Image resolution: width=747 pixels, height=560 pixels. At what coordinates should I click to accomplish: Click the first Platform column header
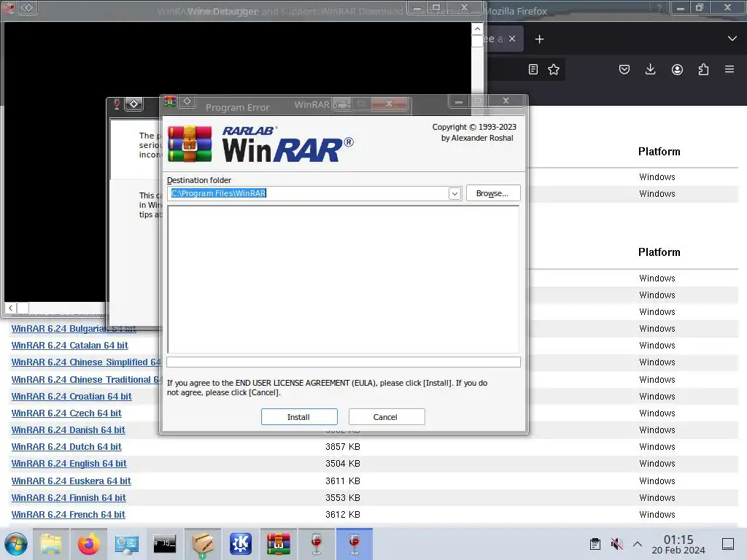tap(659, 152)
